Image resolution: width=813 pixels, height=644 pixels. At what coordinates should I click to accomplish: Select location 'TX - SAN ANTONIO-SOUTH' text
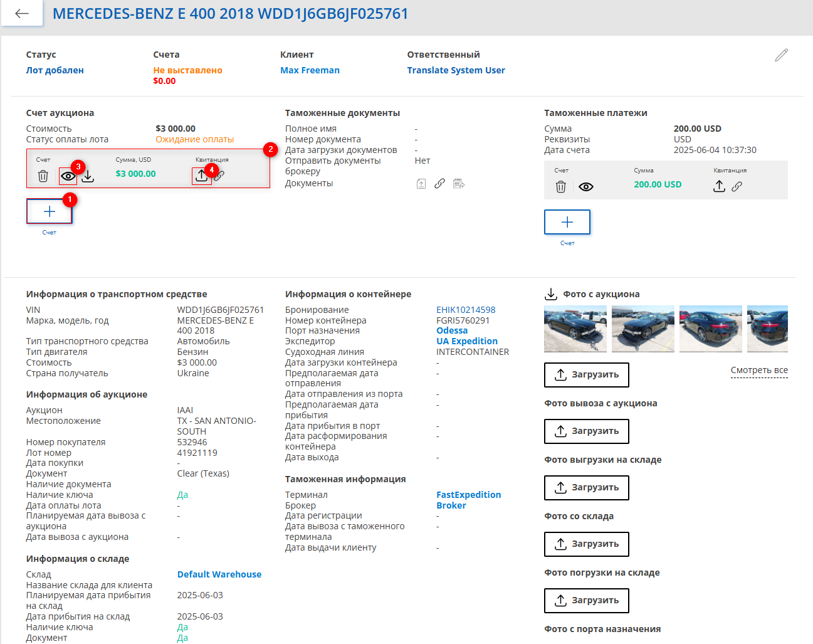click(217, 426)
